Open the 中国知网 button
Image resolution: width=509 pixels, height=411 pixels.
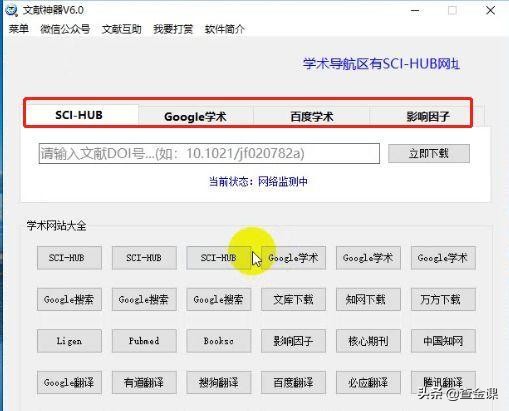443,341
